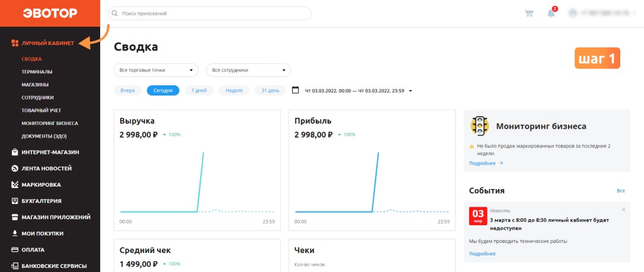Expand the date range dropdown arrow

[x=411, y=91]
